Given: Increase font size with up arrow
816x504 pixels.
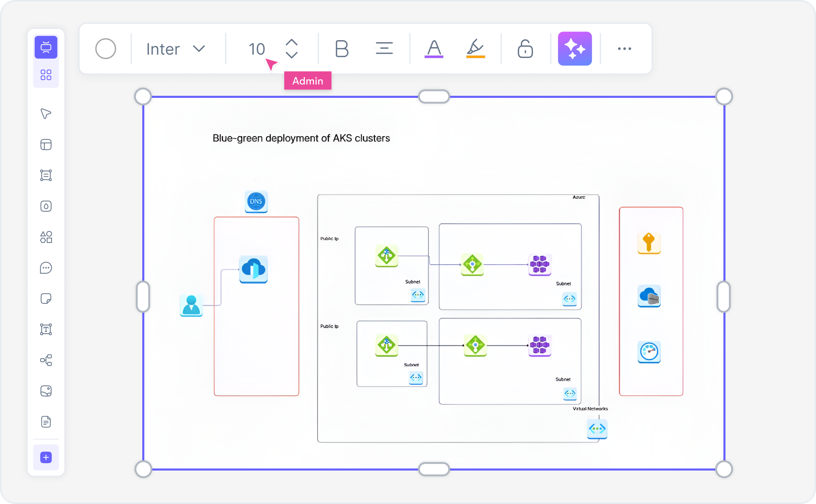Looking at the screenshot, I should 292,43.
